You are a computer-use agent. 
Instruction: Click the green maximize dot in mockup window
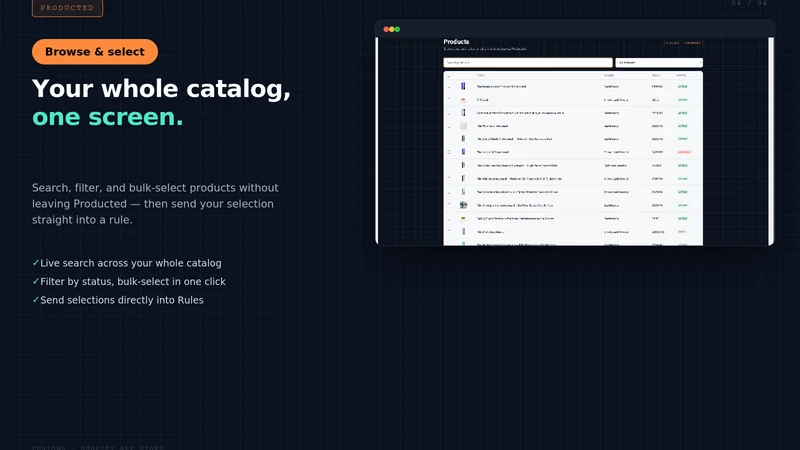coord(397,30)
